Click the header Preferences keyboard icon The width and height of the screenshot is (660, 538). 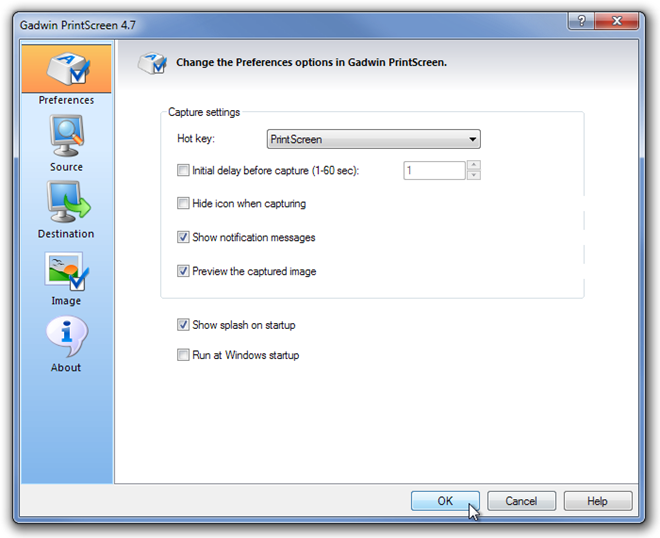[x=152, y=63]
